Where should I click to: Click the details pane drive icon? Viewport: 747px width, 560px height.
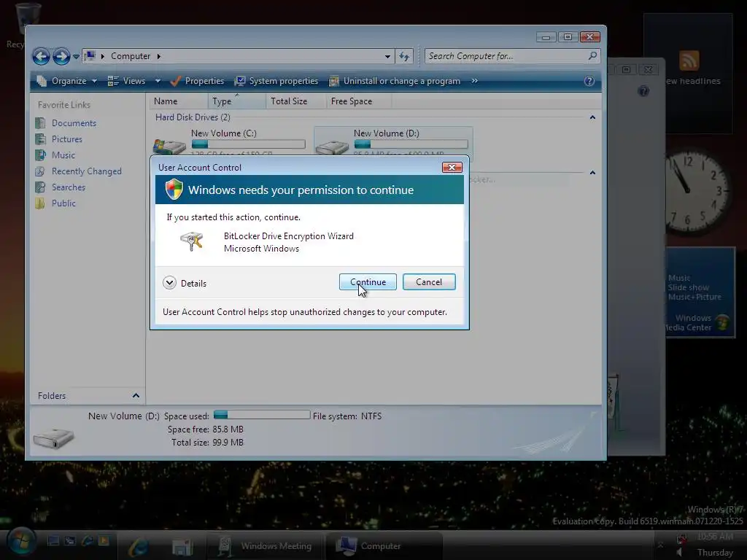click(x=53, y=437)
